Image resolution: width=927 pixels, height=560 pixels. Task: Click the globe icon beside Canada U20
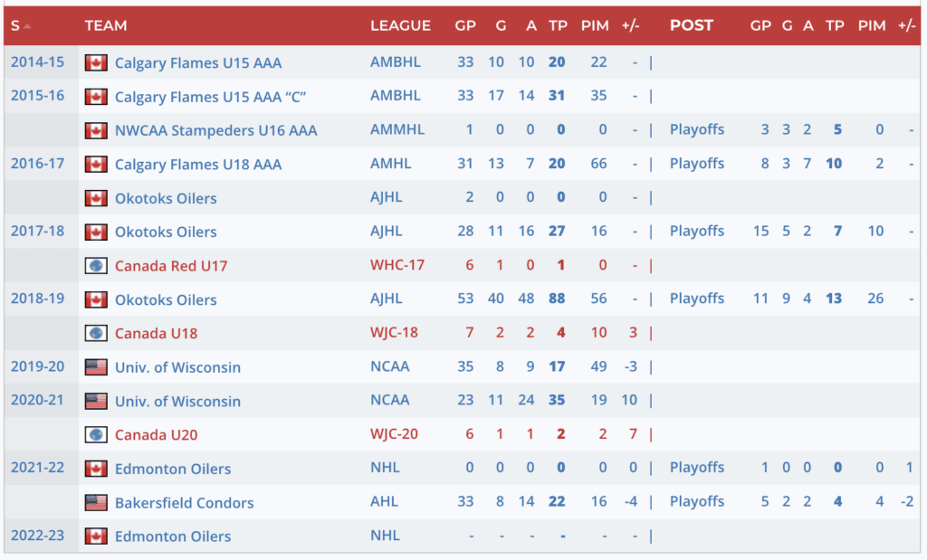click(96, 435)
